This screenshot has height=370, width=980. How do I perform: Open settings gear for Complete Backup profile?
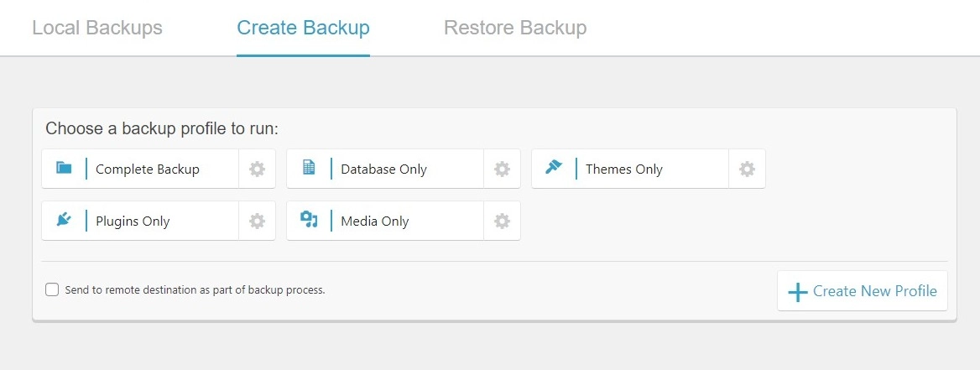coord(257,169)
